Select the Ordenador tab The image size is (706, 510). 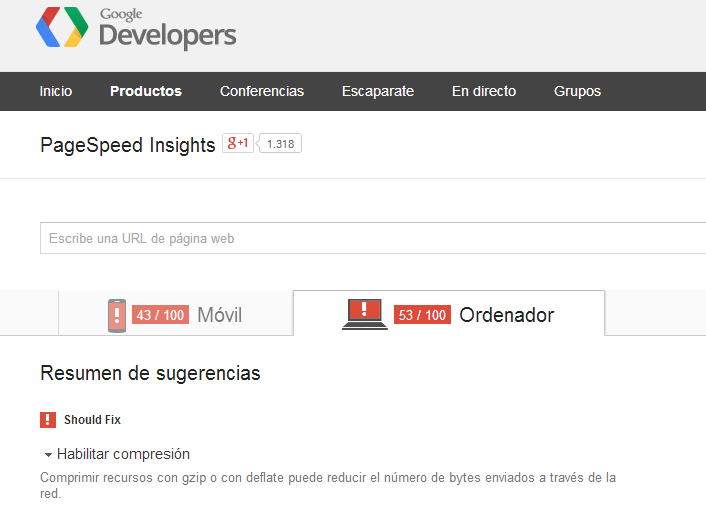coord(449,313)
